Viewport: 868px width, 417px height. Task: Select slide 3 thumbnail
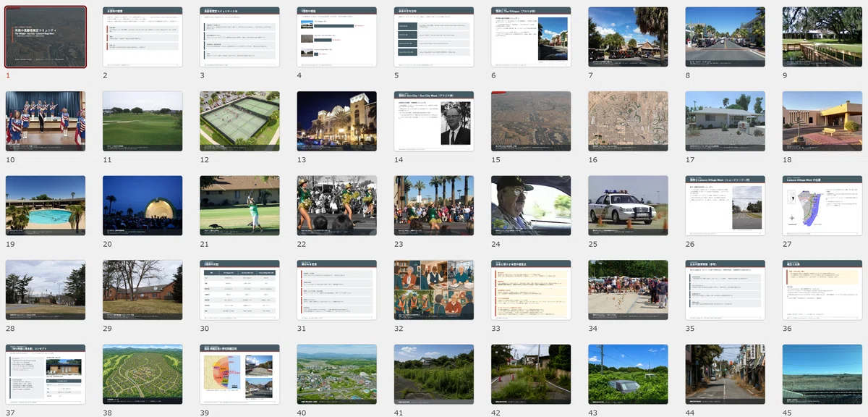(239, 37)
